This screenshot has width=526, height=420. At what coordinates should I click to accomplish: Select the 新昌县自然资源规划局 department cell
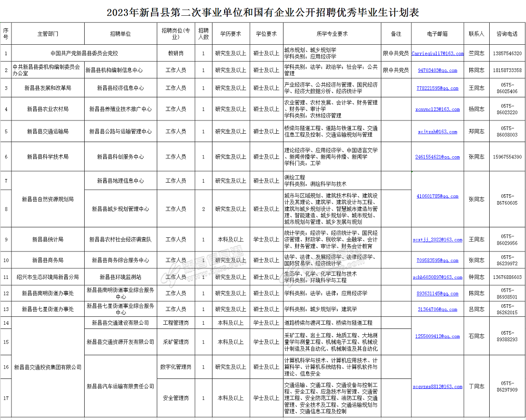48,199
